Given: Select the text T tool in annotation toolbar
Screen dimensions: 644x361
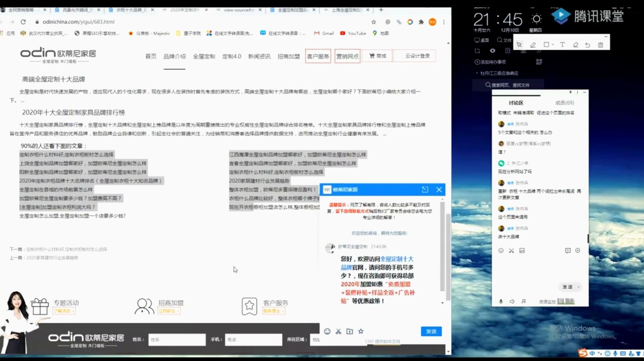Looking at the screenshot, I should click(562, 44).
